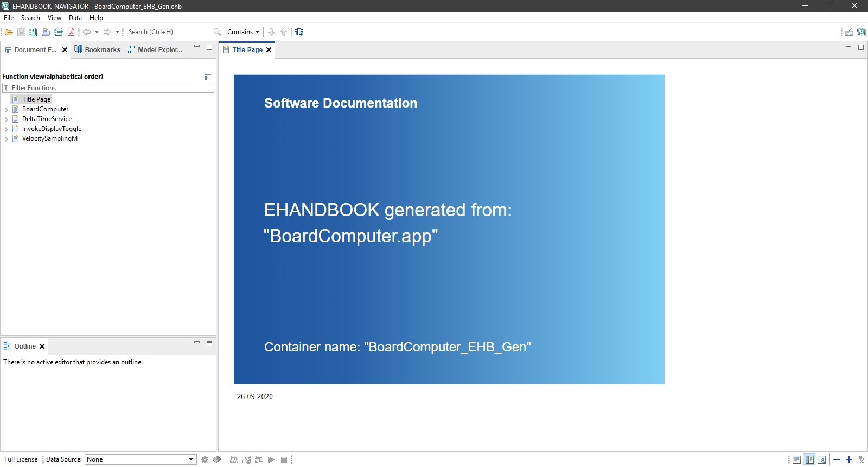The width and height of the screenshot is (868, 467).
Task: Click the gear icon near Data Source
Action: [x=205, y=459]
